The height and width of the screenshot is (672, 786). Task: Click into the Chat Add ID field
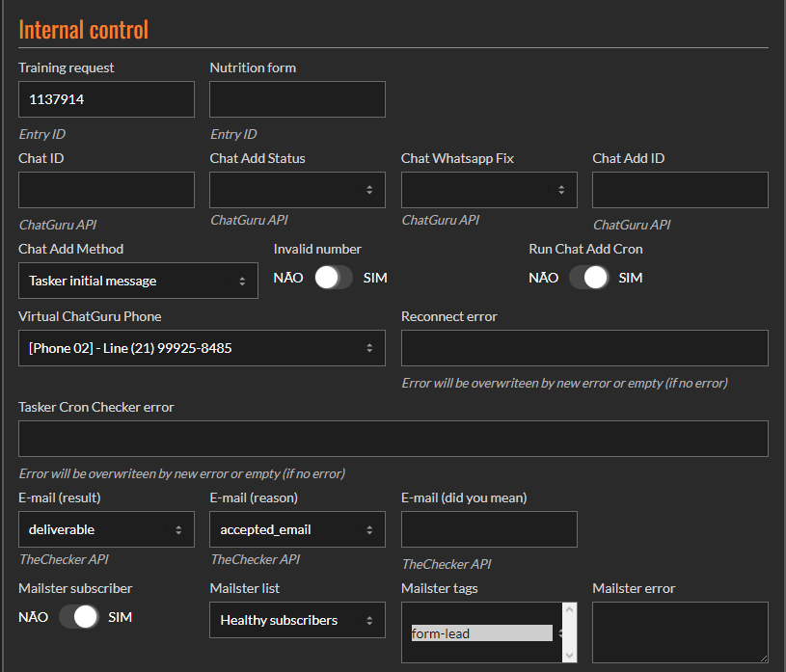pyautogui.click(x=680, y=190)
